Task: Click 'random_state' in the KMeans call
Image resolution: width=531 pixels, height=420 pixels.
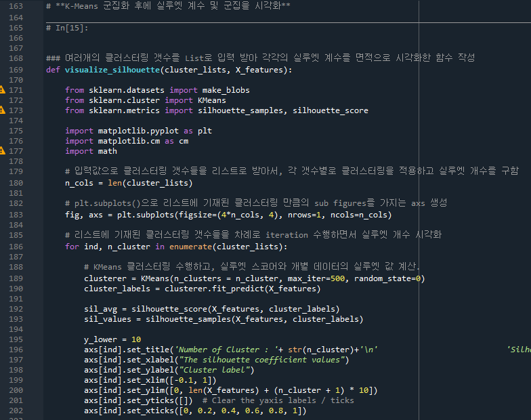Action: [x=382, y=278]
